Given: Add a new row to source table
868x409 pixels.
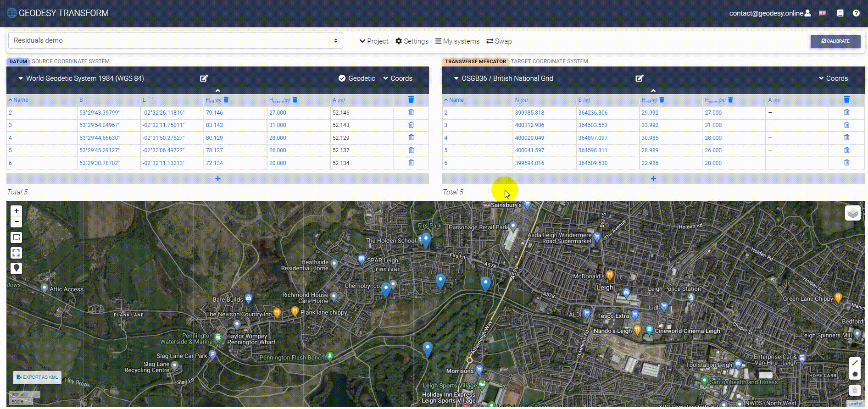Looking at the screenshot, I should click(217, 178).
